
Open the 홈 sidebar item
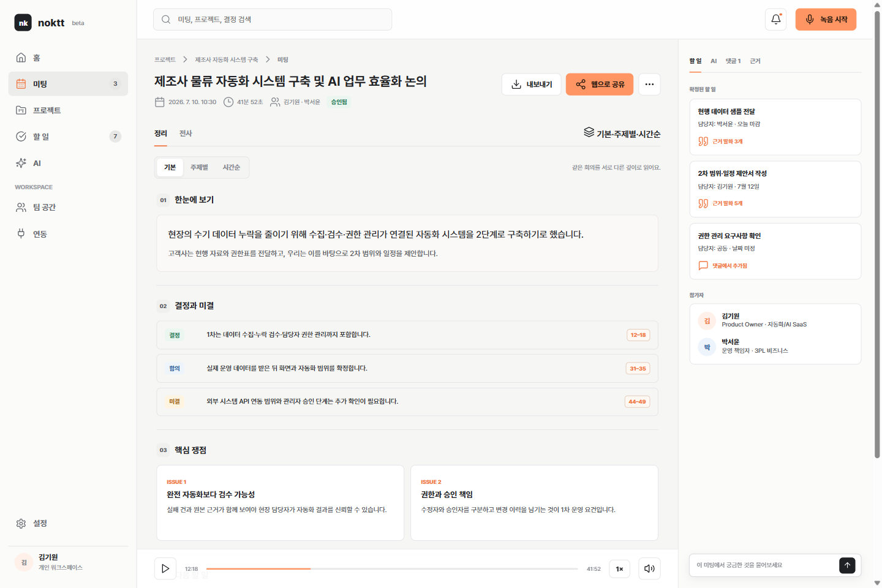pos(68,58)
